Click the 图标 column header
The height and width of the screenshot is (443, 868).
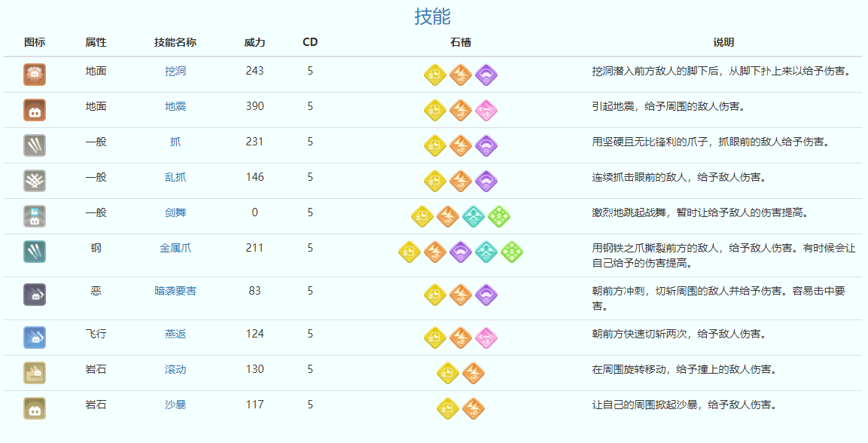(x=35, y=42)
